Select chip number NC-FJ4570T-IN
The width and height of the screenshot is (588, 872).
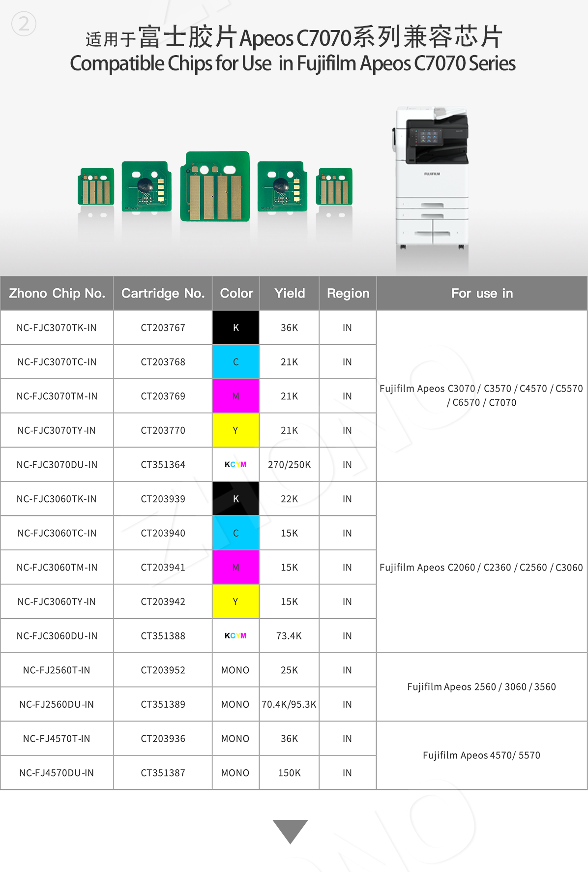pyautogui.click(x=57, y=739)
